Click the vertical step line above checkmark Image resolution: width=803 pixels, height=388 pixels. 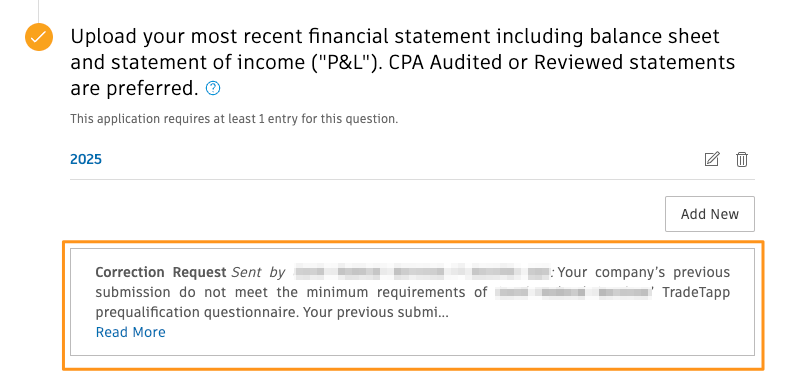[x=39, y=10]
